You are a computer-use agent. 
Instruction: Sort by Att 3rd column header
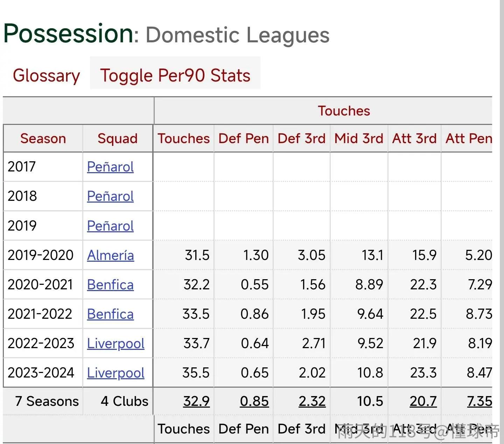pyautogui.click(x=414, y=139)
